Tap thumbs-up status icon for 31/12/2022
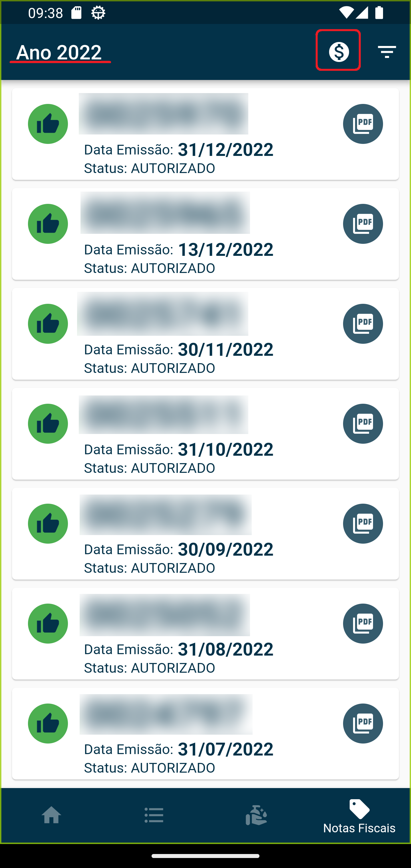Image resolution: width=411 pixels, height=868 pixels. click(x=48, y=124)
